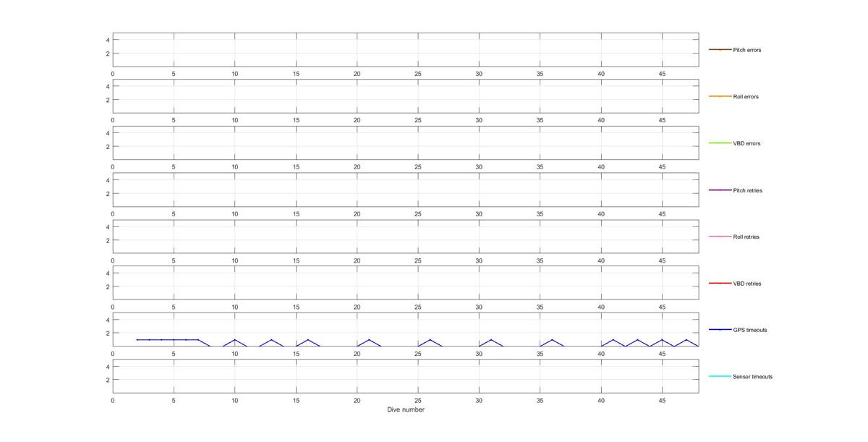Click the brown Pitch errors legend line
The height and width of the screenshot is (442, 868).
(720, 50)
